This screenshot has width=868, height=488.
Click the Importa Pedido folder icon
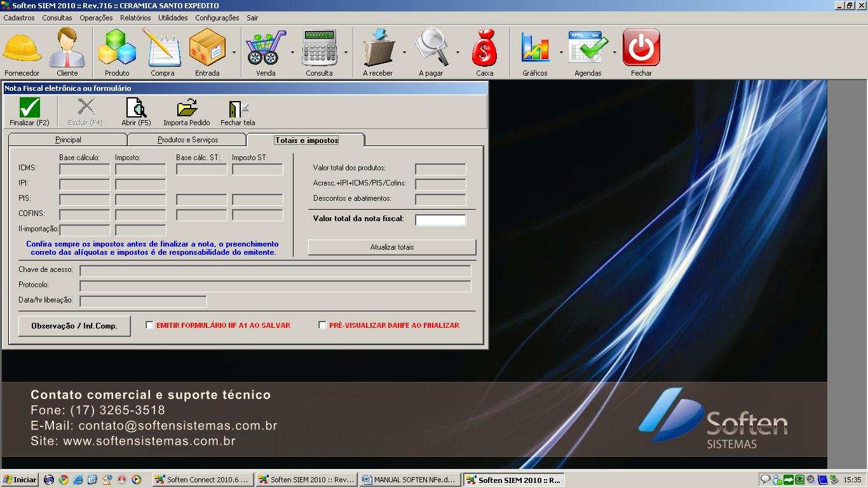point(187,108)
